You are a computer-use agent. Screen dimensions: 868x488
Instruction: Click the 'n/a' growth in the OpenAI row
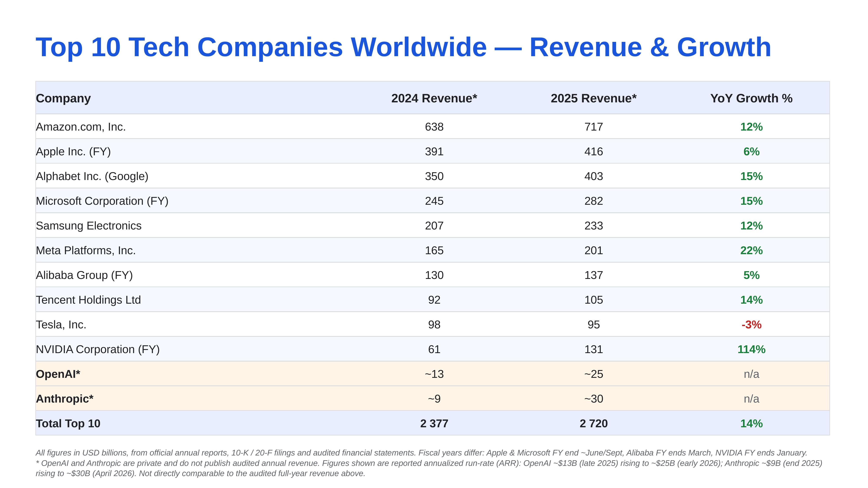[x=752, y=374]
